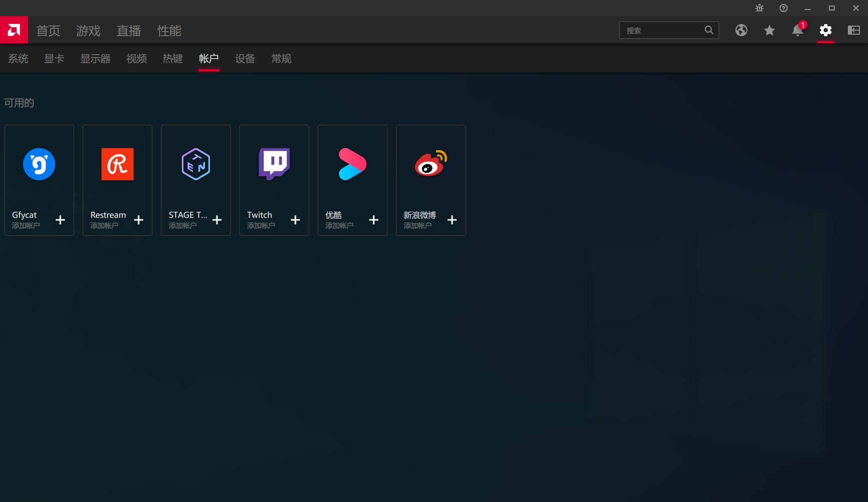Open the keyboard shortcuts icon

click(x=853, y=30)
